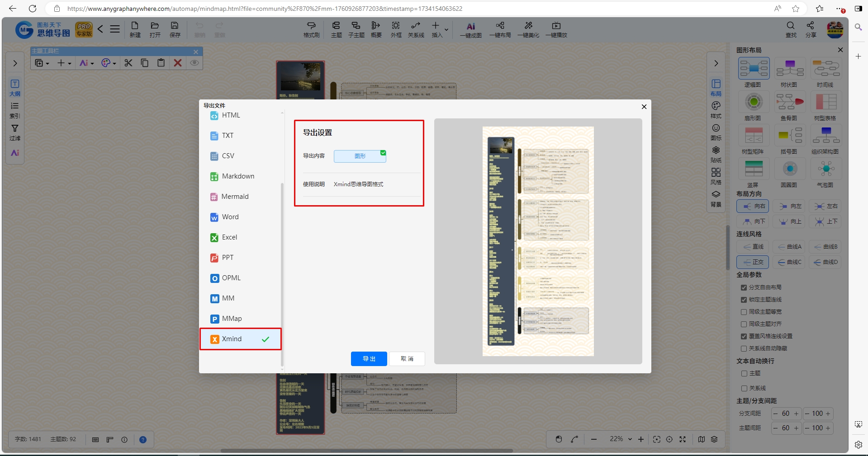The width and height of the screenshot is (868, 456).
Task: Select Markdown export format
Action: point(240,176)
